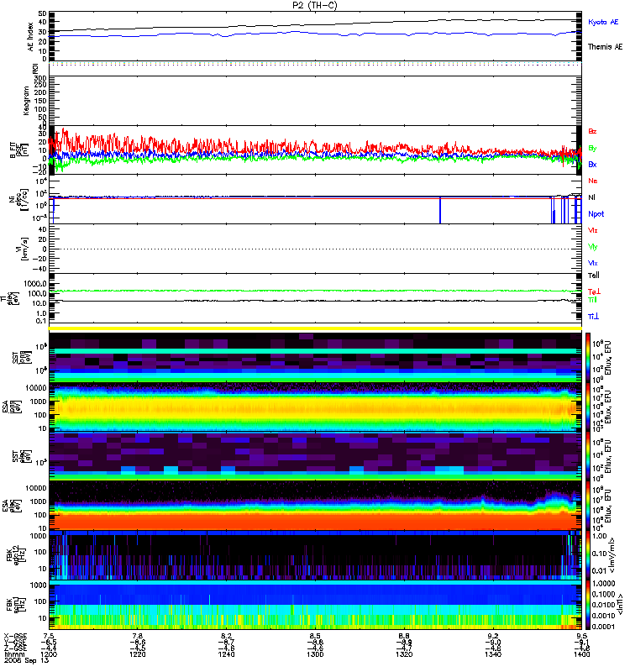
Task: Click the blue Npot dropout spike near 1328
Action: click(440, 211)
